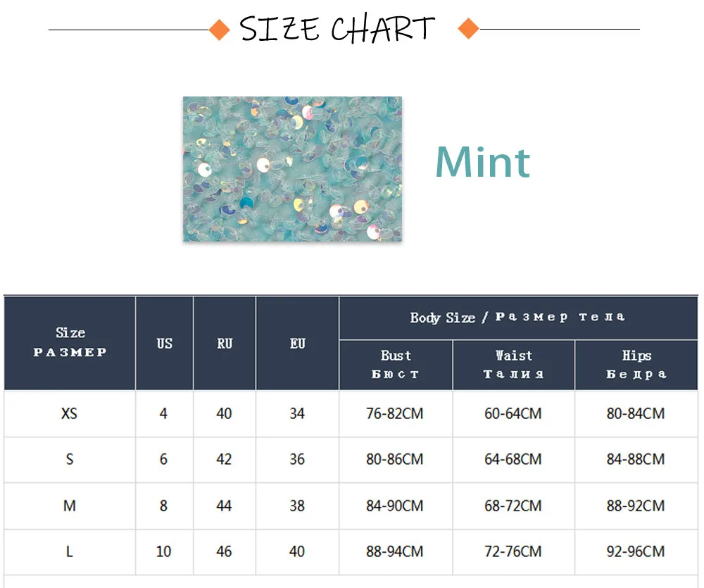Select the RU column header

(225, 344)
